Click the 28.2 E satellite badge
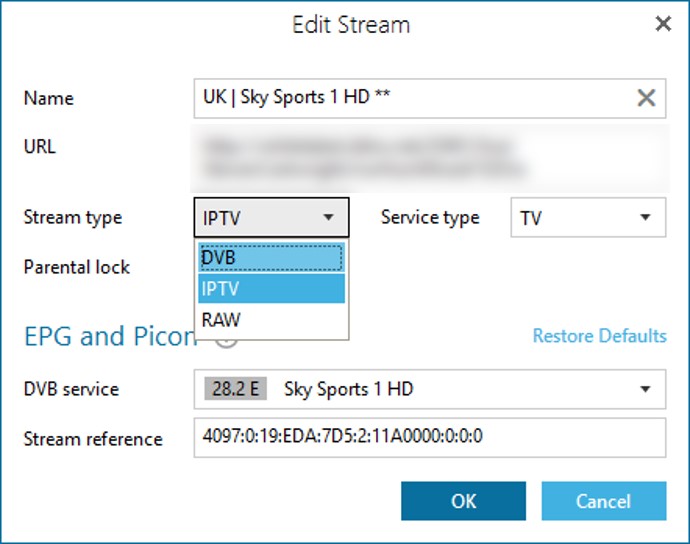Screen dimensions: 690x544 point(235,389)
